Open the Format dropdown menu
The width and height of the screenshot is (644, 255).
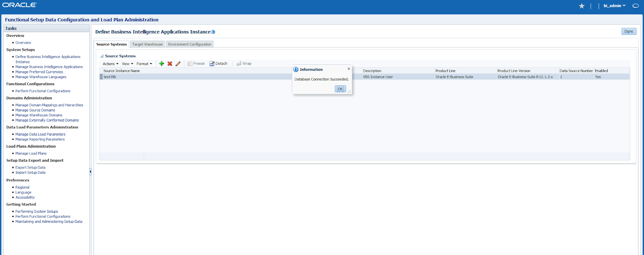[144, 64]
